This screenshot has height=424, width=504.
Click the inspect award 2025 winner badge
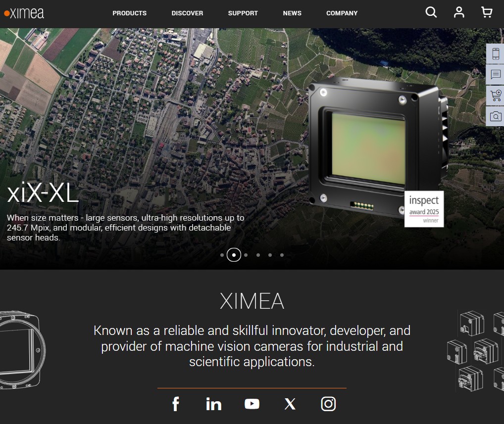tap(424, 209)
